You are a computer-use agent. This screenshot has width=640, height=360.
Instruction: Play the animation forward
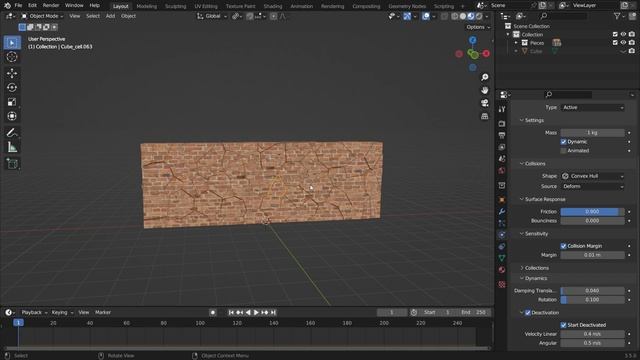tap(256, 313)
